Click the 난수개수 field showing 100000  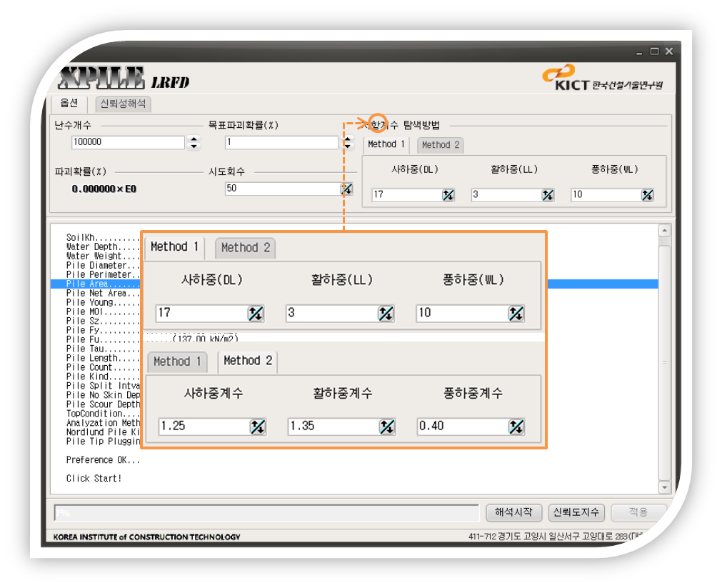coord(128,142)
